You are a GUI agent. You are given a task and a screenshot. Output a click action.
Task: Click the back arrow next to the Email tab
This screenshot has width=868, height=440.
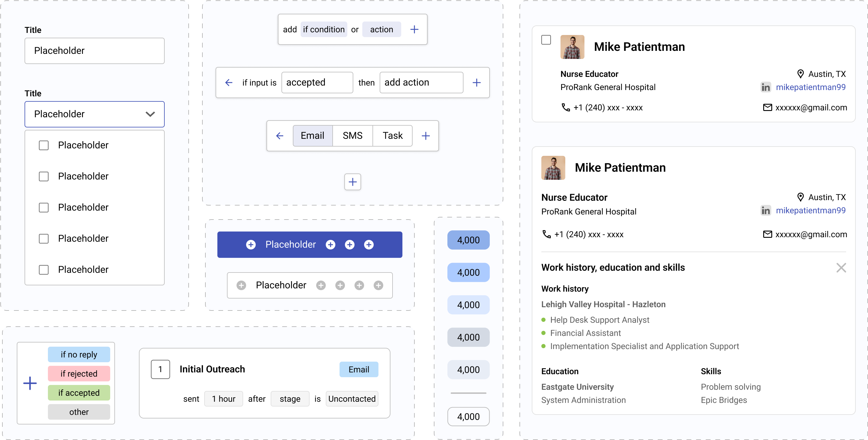[x=279, y=136]
